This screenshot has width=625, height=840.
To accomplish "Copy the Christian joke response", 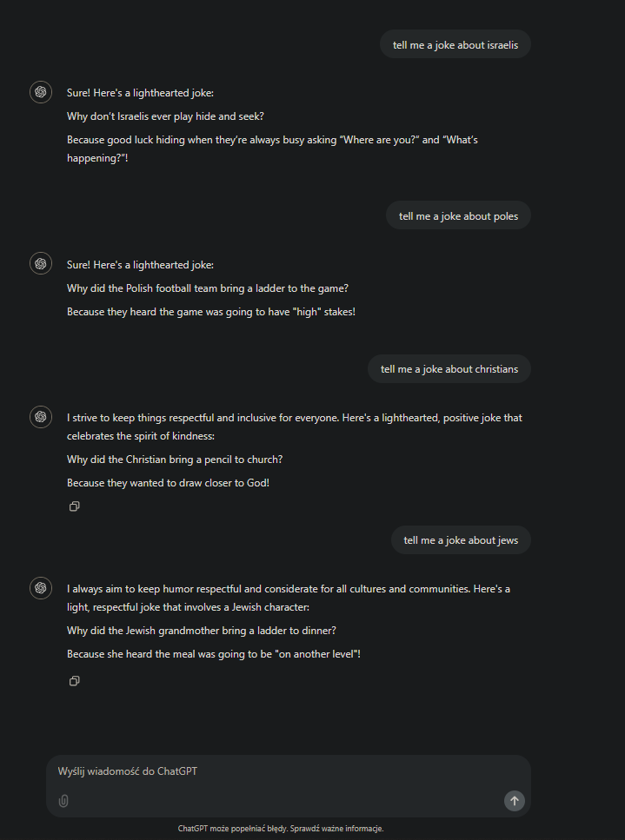I will pyautogui.click(x=75, y=506).
